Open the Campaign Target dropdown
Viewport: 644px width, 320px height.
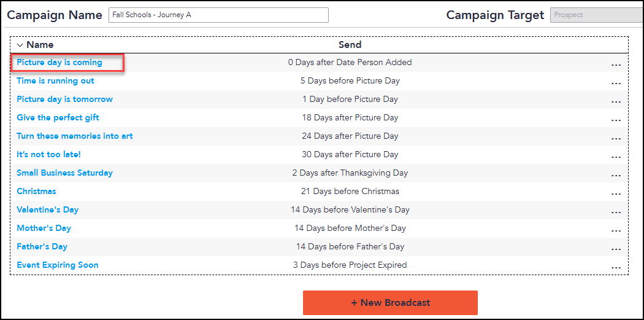tap(597, 15)
